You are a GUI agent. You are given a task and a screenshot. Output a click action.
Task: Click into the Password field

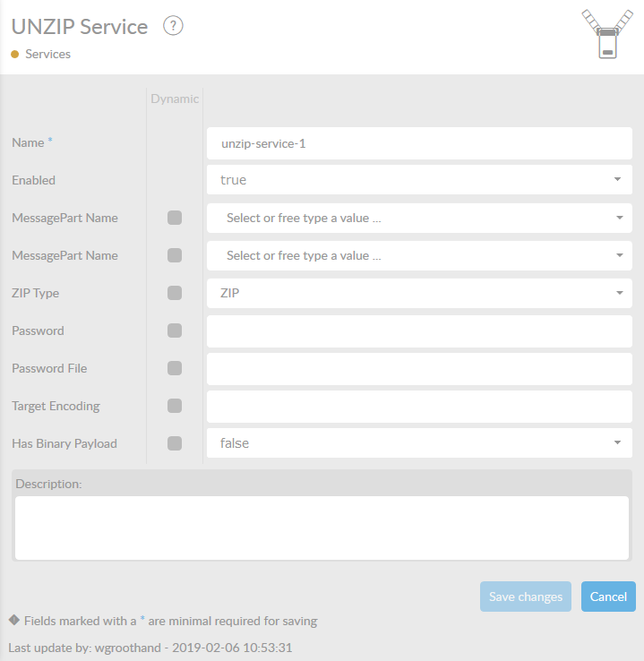[419, 330]
